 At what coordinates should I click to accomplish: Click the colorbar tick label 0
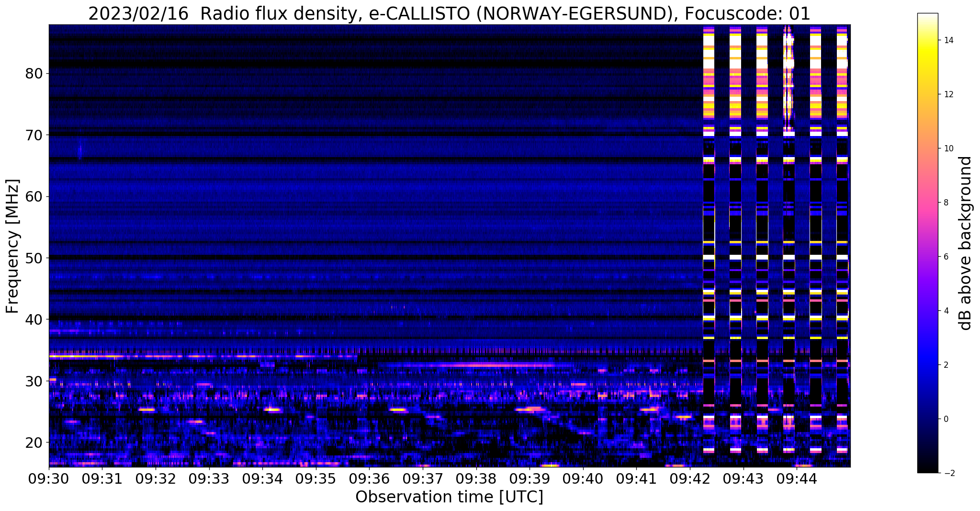946,419
